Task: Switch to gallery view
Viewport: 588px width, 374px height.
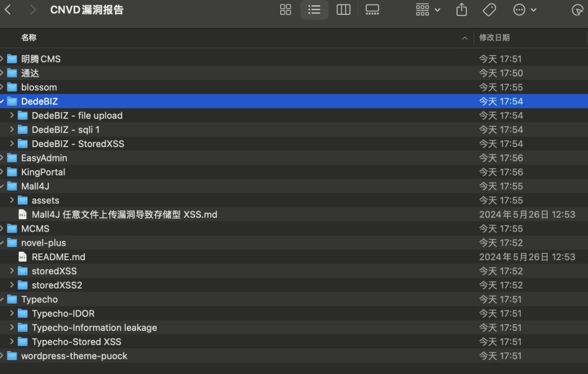Action: tap(372, 10)
